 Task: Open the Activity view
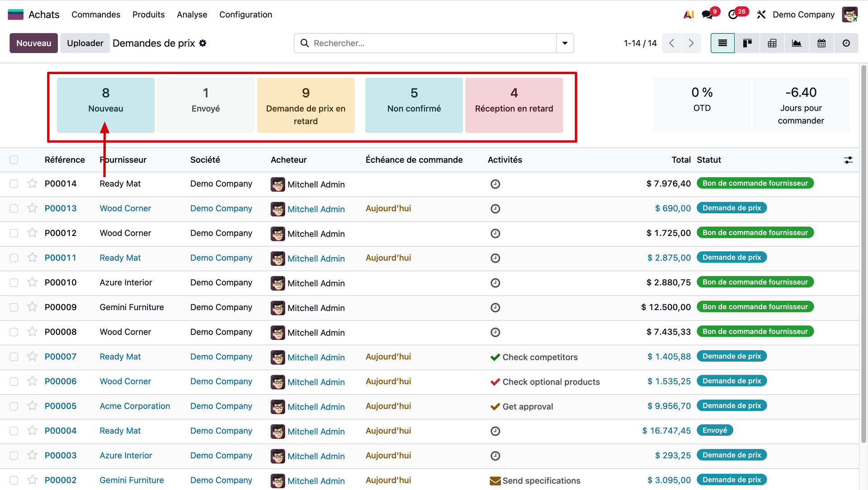coord(846,43)
